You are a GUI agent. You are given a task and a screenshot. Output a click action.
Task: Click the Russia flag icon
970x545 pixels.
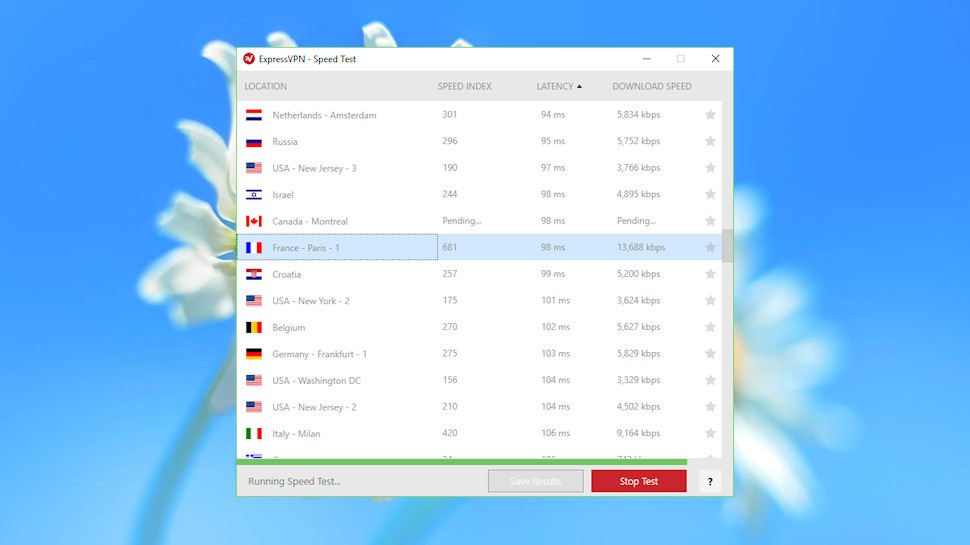[x=254, y=142]
